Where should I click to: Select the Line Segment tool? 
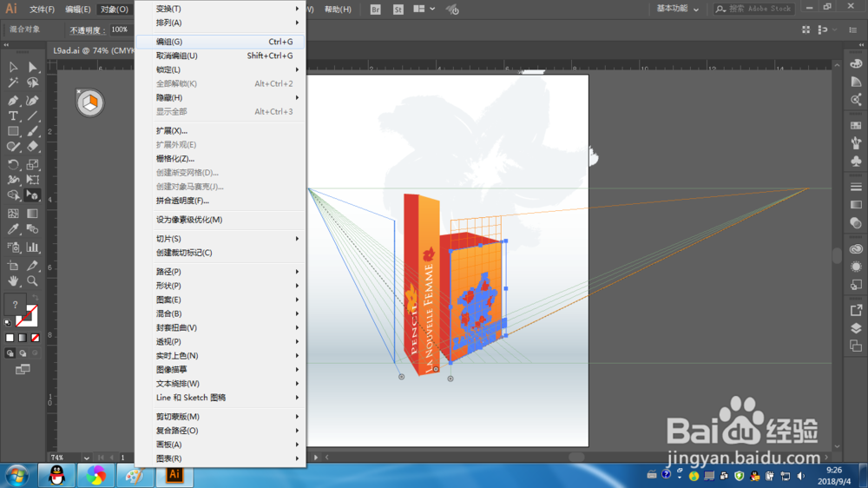point(33,116)
